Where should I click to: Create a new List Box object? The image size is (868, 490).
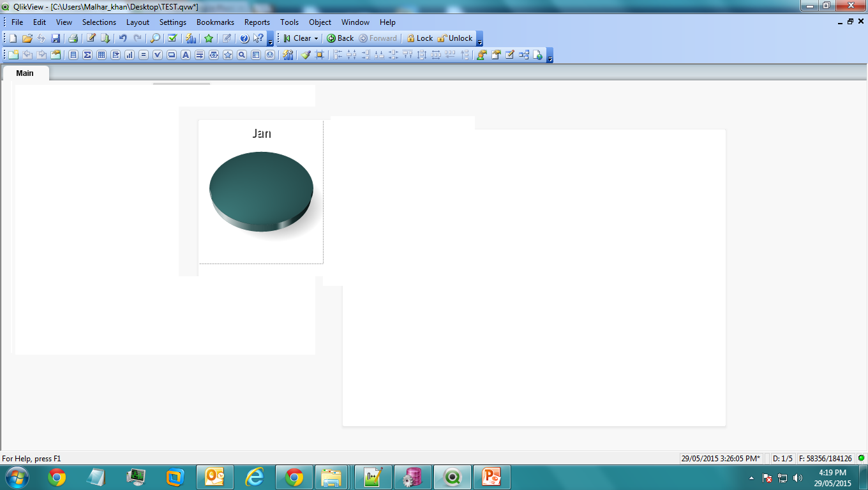[73, 55]
